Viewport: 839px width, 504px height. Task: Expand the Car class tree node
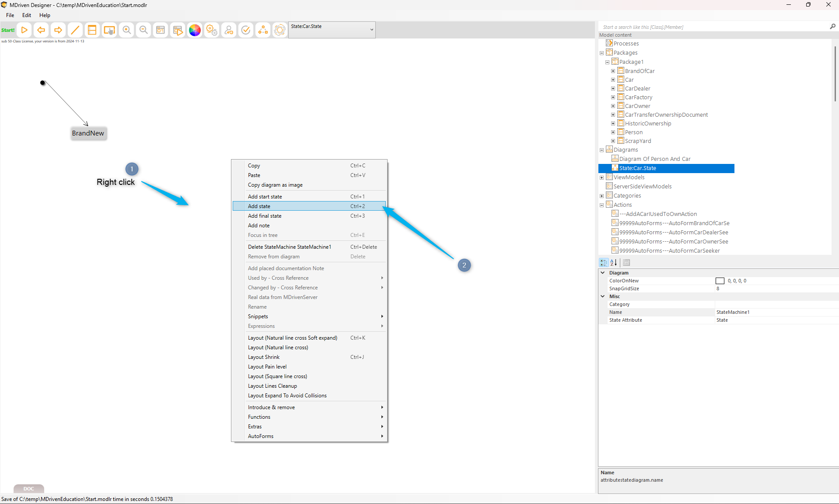click(613, 80)
